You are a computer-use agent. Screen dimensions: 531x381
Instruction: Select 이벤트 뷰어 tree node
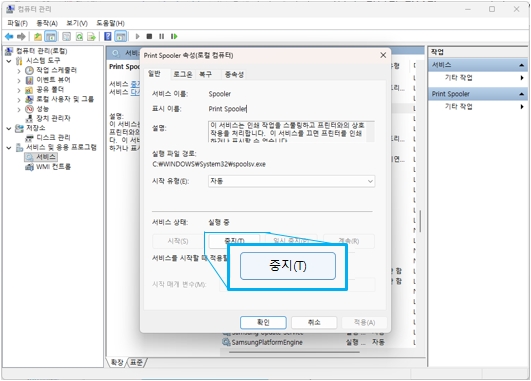pyautogui.click(x=53, y=80)
